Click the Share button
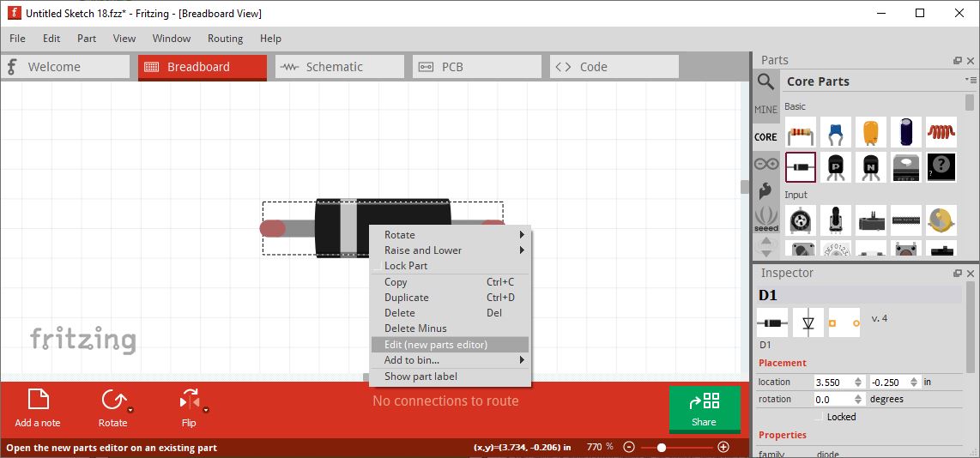The height and width of the screenshot is (458, 980). [x=705, y=408]
